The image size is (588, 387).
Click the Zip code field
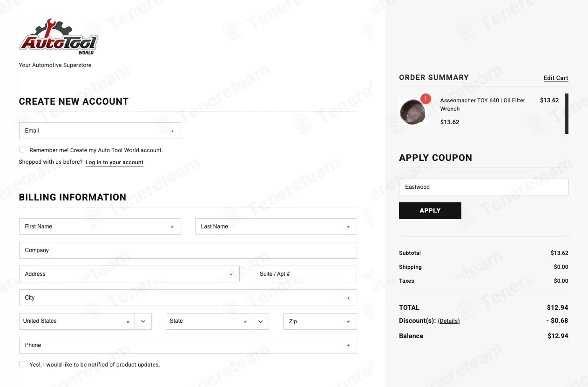[x=320, y=321]
